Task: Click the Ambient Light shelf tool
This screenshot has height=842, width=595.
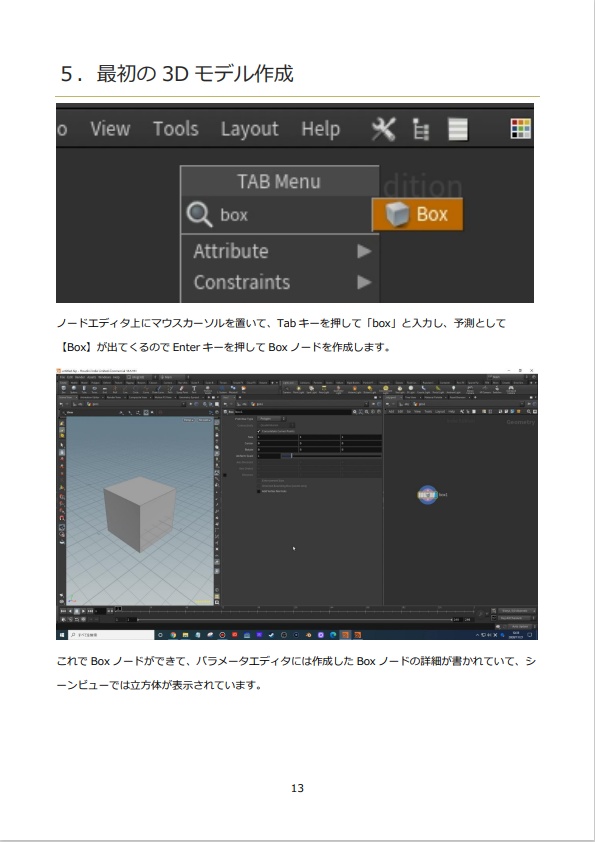Action: (453, 389)
